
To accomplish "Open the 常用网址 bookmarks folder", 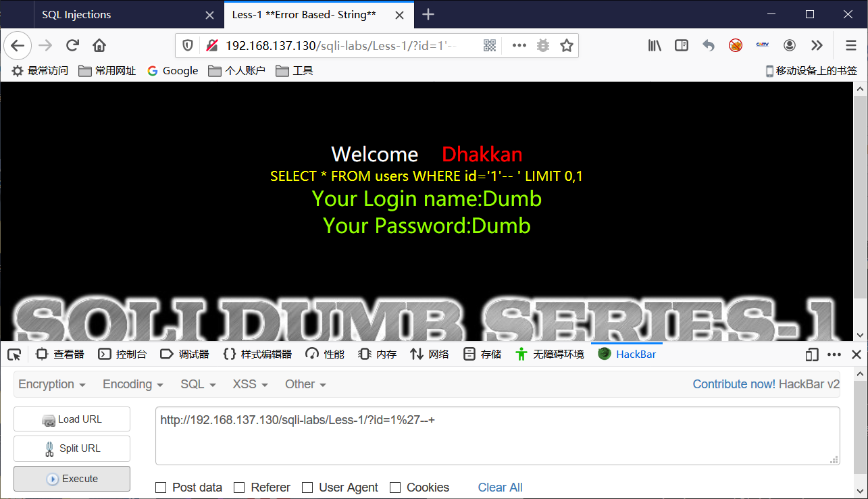I will point(107,71).
